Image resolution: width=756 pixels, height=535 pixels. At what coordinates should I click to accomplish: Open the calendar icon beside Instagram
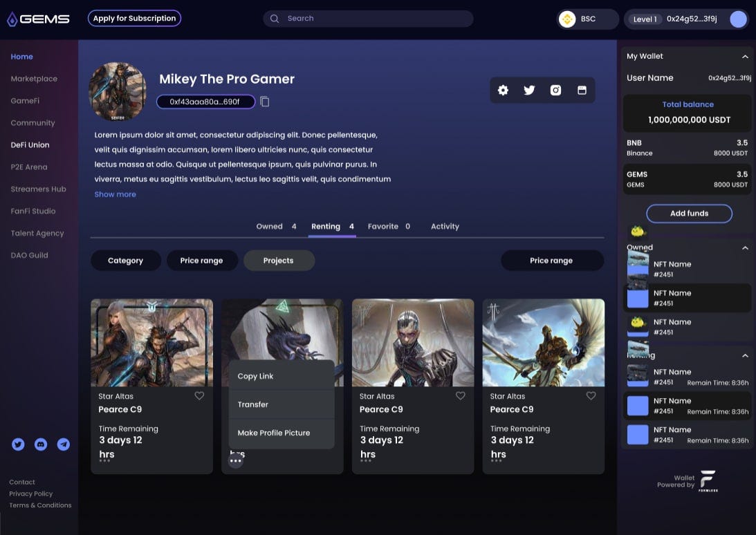tap(582, 90)
